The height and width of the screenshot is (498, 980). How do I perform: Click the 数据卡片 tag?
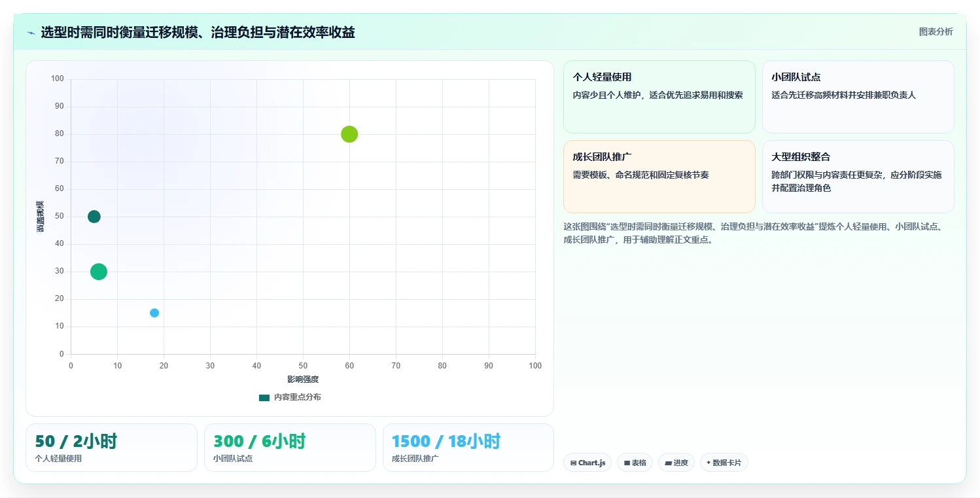click(x=724, y=463)
